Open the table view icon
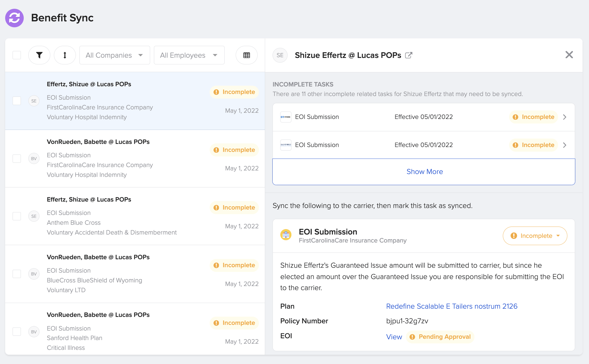Viewport: 589px width, 364px height. pos(246,55)
